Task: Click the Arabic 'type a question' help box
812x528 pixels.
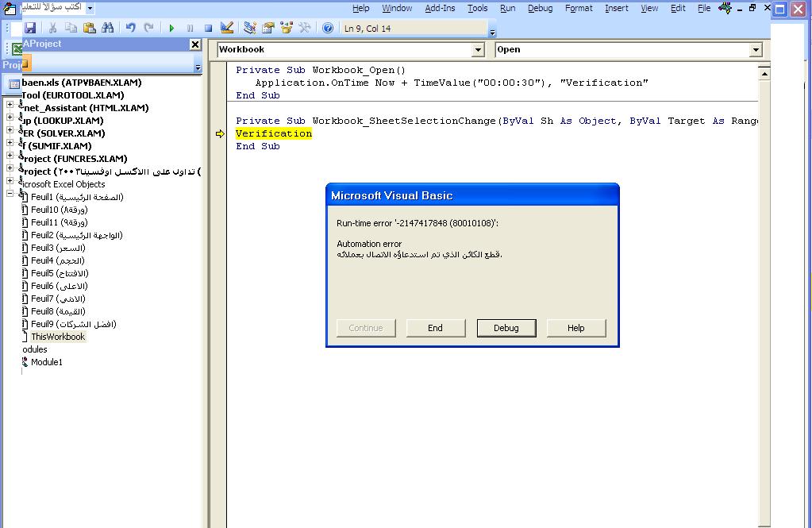Action: [x=52, y=7]
